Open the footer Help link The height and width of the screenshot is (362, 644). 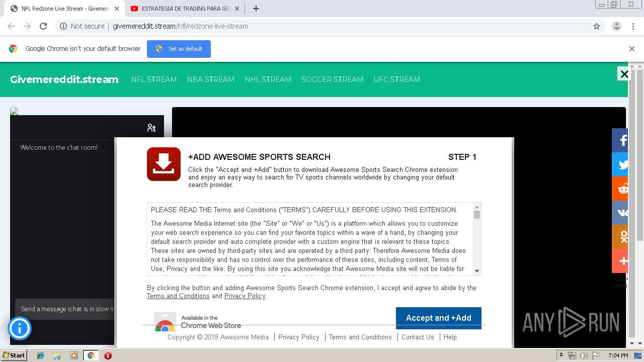450,337
